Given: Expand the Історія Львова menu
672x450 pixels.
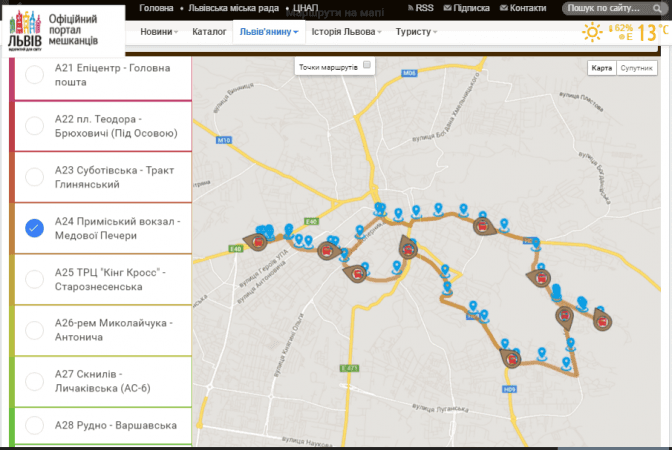Looking at the screenshot, I should click(347, 32).
